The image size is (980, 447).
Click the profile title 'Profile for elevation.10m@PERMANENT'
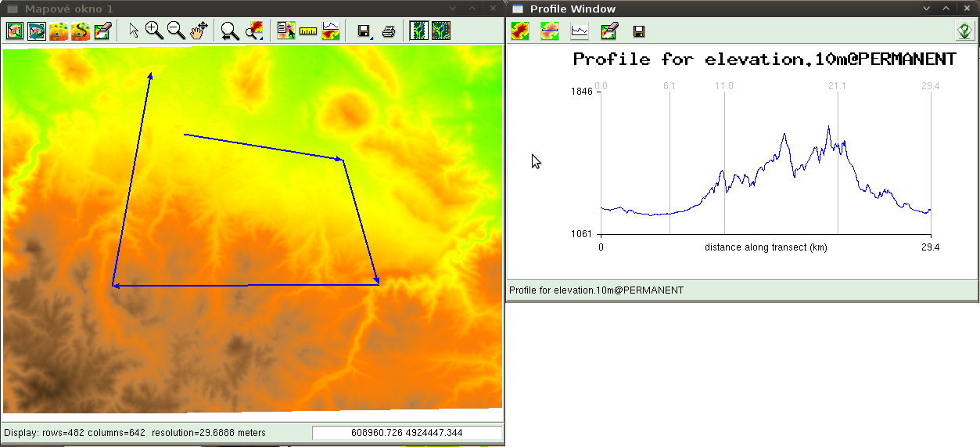[764, 59]
